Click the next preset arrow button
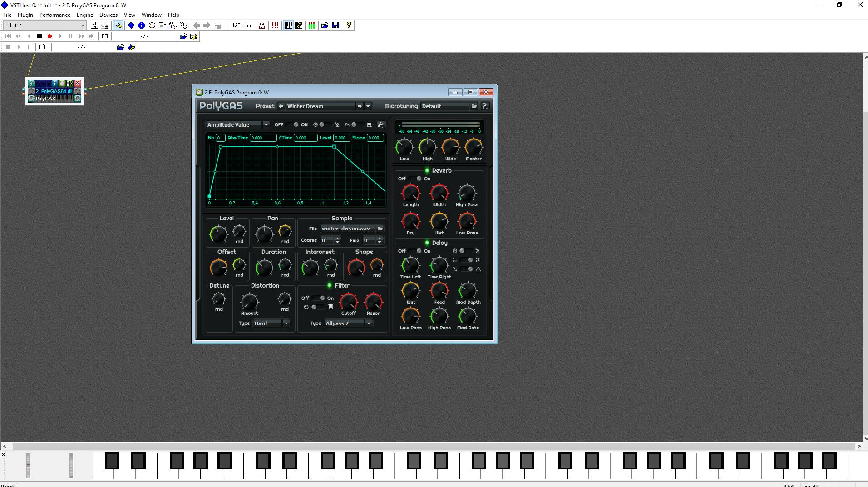 click(359, 106)
